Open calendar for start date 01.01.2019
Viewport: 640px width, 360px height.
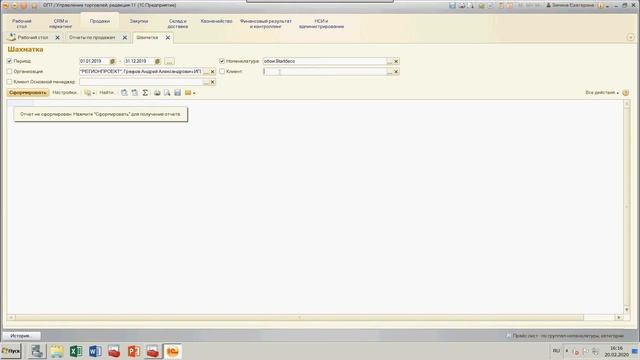point(112,61)
